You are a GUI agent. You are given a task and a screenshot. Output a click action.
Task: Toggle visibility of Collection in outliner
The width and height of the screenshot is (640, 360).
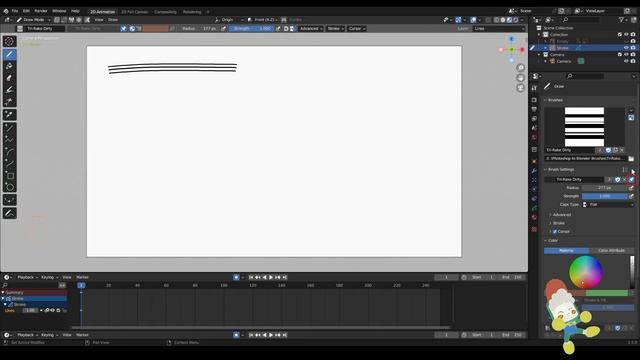click(x=626, y=35)
